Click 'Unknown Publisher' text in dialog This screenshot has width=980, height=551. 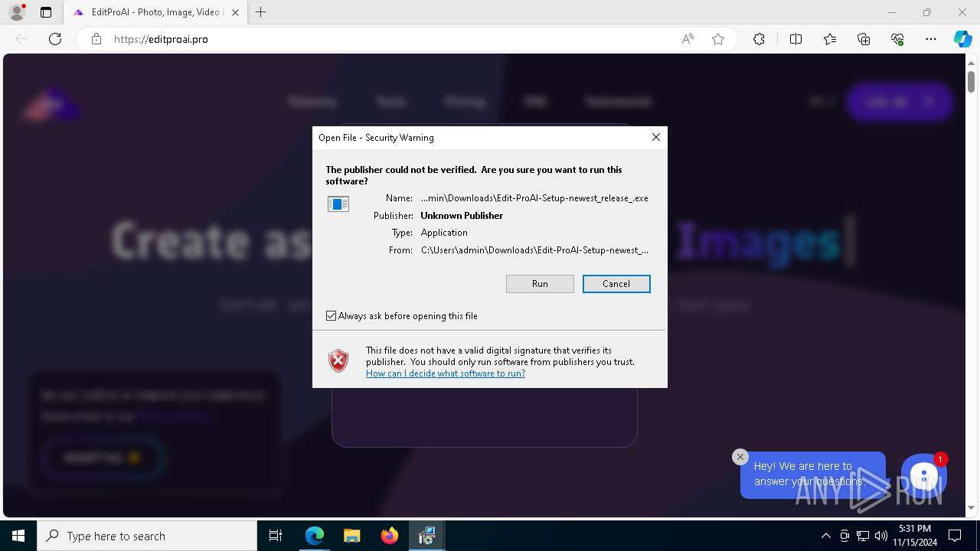tap(462, 216)
